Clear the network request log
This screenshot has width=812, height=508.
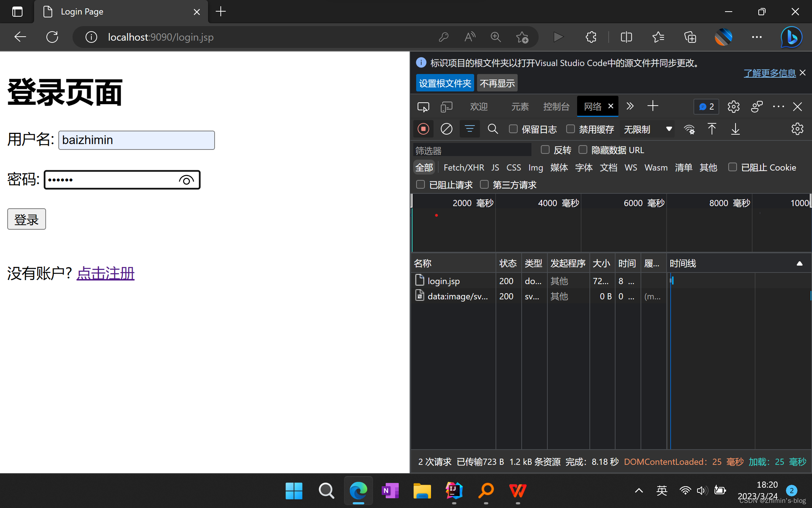tap(446, 129)
